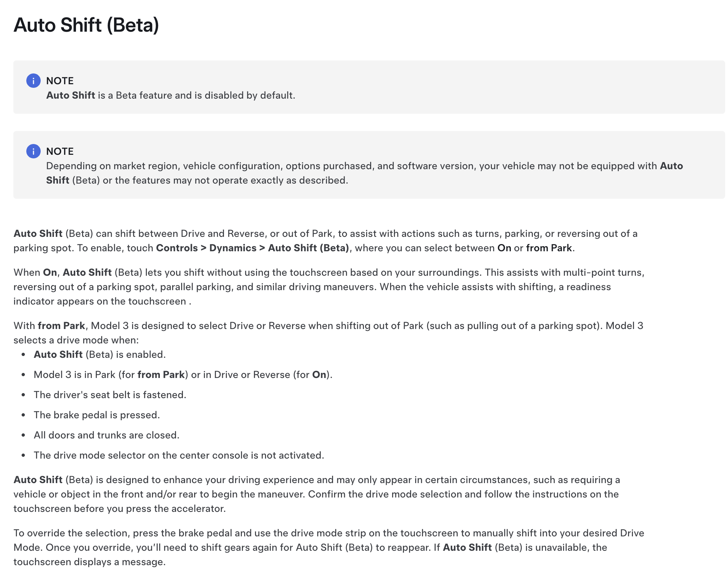Click 'Auto Shift is a Beta feature' sentence

[171, 95]
